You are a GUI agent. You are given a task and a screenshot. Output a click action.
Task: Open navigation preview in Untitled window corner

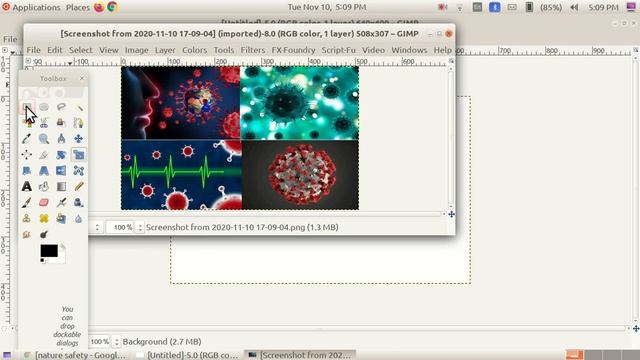636,329
